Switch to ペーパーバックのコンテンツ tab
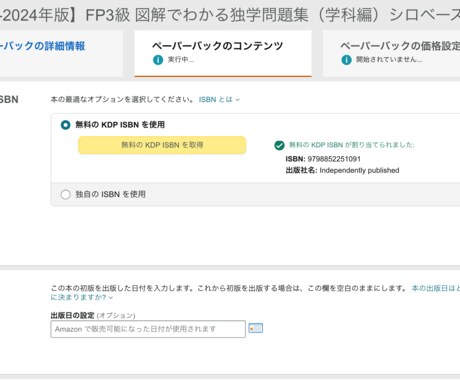 [223, 53]
